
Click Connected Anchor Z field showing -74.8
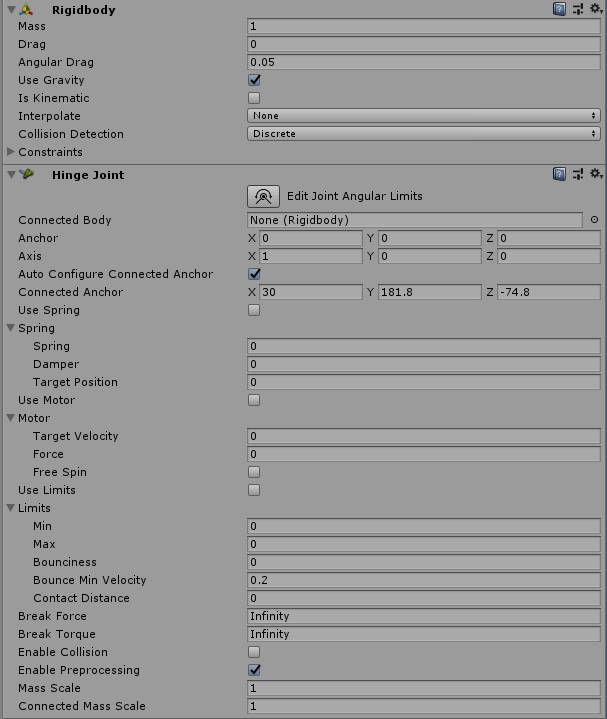(549, 292)
